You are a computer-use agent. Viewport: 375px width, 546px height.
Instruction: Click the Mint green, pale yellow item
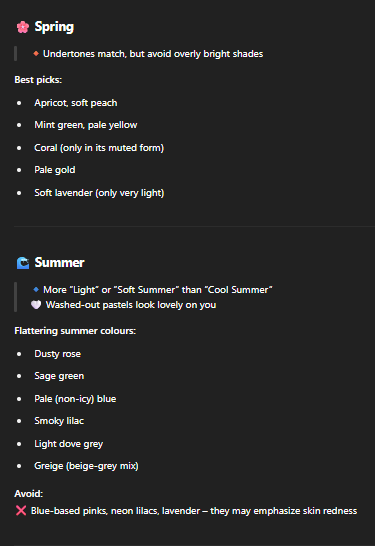86,125
